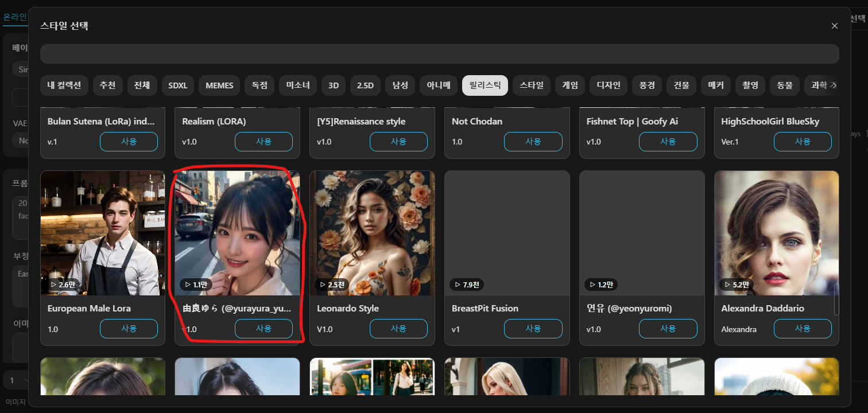This screenshot has height=413, width=868.
Task: Use the Leonardo Style model
Action: point(398,329)
